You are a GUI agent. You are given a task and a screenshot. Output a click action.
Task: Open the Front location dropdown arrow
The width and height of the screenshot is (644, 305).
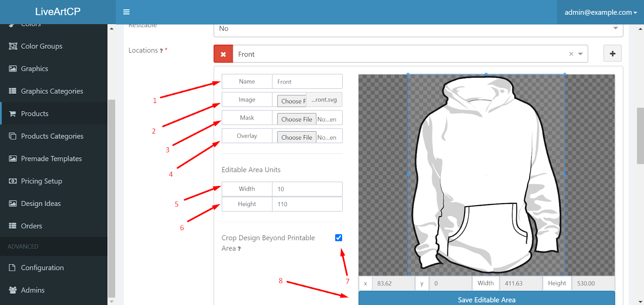pyautogui.click(x=580, y=54)
